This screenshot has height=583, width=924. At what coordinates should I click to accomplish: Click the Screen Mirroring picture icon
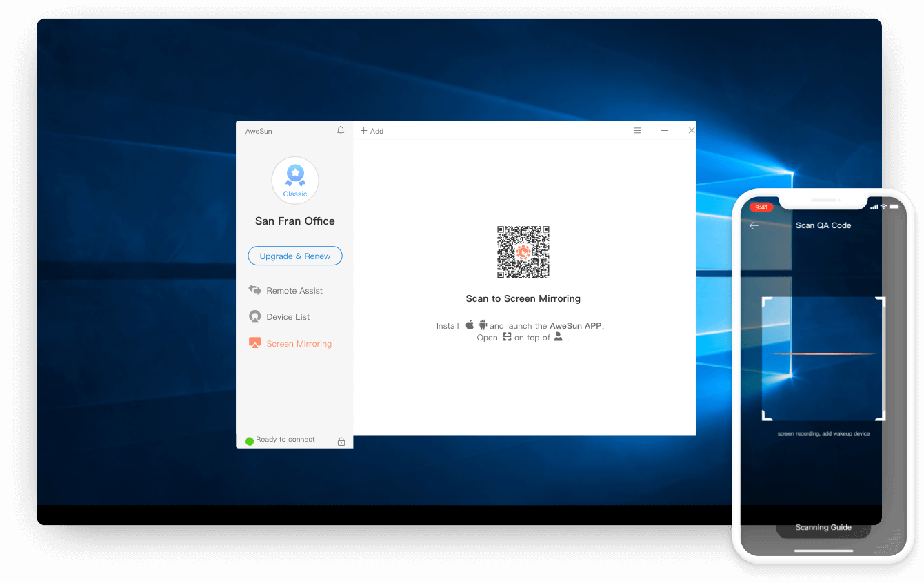254,342
